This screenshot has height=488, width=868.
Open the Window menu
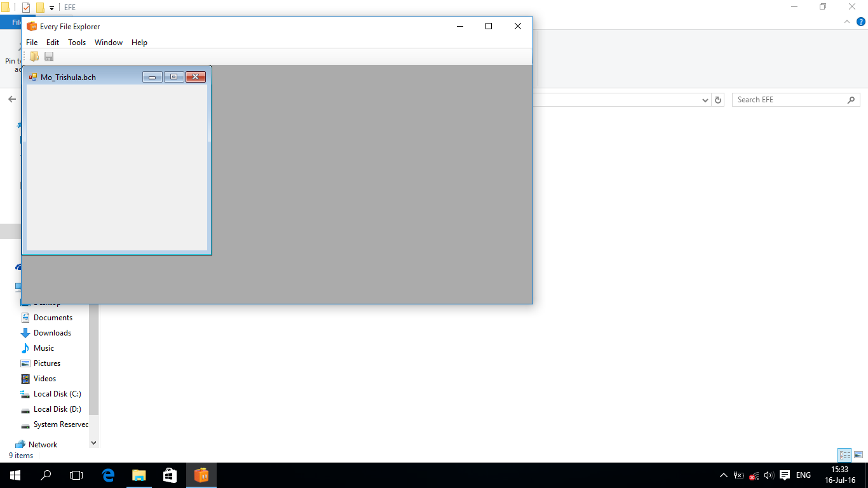point(109,43)
